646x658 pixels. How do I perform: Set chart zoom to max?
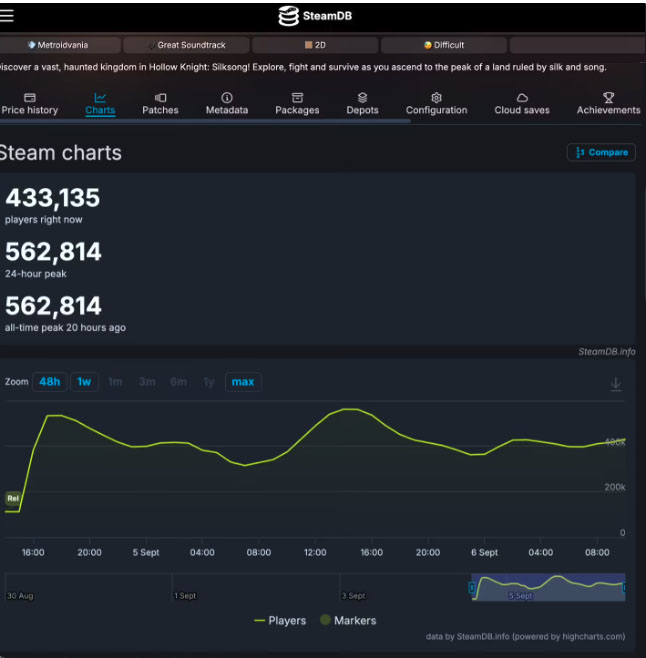tap(243, 382)
